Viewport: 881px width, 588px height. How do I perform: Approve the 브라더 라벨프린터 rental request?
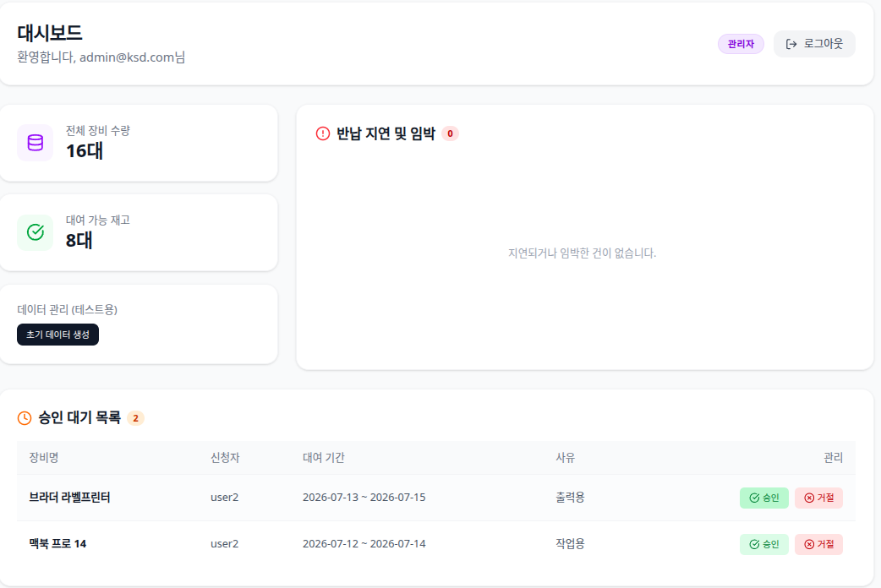coord(763,498)
